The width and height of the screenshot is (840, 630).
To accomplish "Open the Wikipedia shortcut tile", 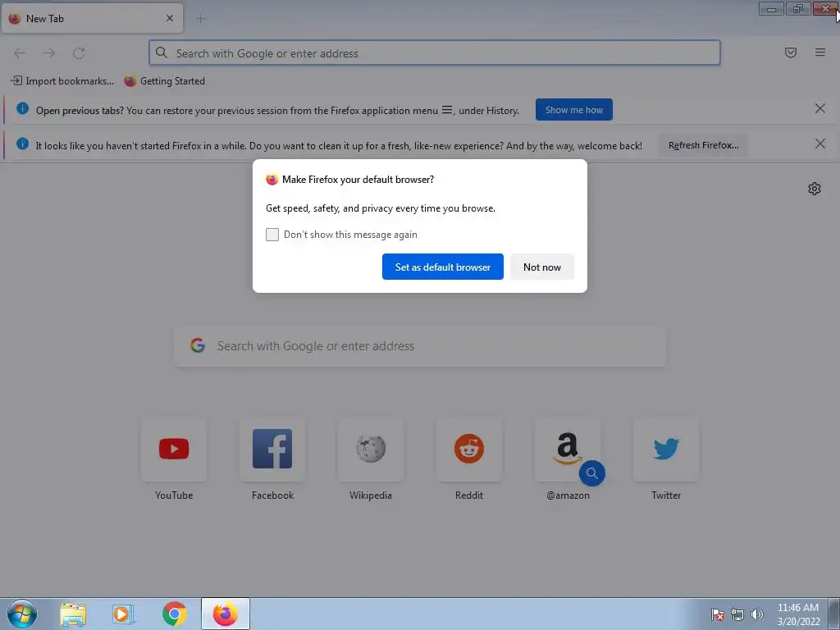I will click(x=371, y=449).
